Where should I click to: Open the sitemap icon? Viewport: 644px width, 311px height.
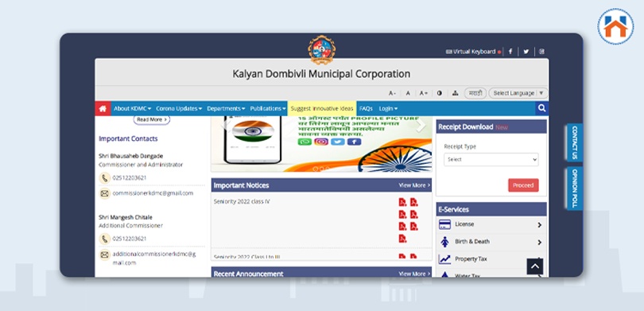point(455,93)
